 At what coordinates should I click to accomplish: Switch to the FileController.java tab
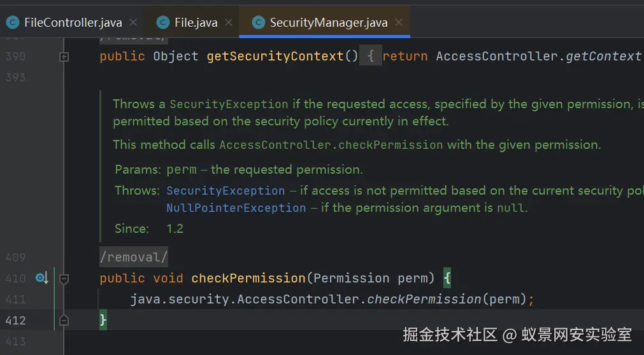(73, 23)
